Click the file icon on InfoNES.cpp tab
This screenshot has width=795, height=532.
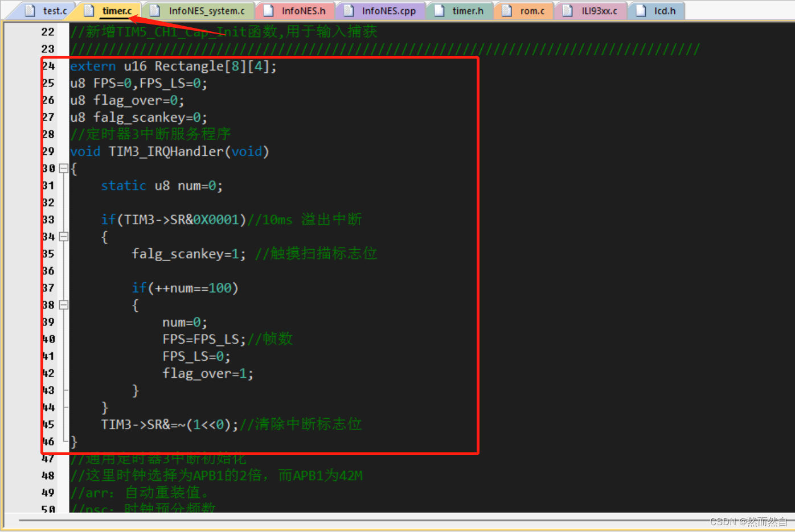tap(349, 11)
